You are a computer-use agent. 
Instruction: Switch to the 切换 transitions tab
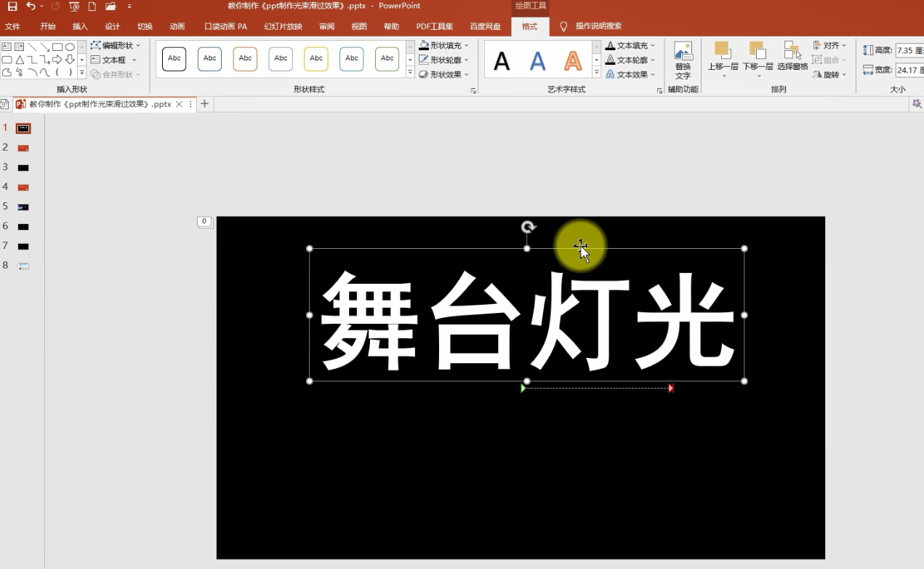point(145,26)
